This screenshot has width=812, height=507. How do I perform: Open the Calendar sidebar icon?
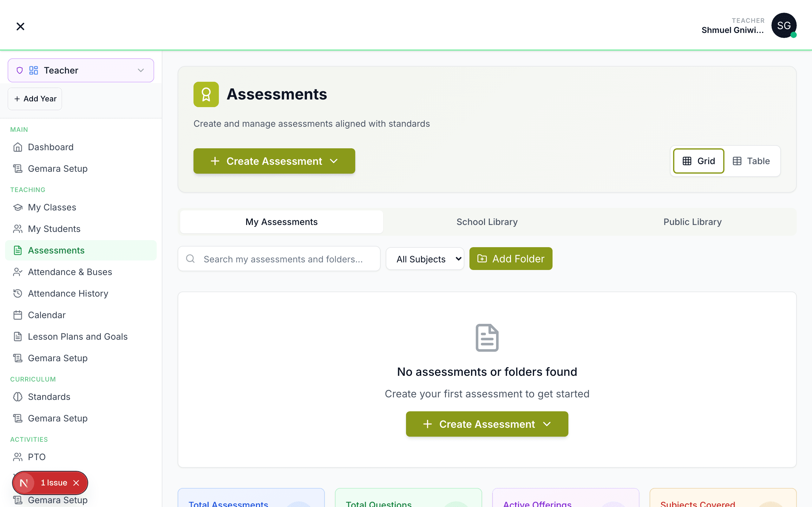18,315
